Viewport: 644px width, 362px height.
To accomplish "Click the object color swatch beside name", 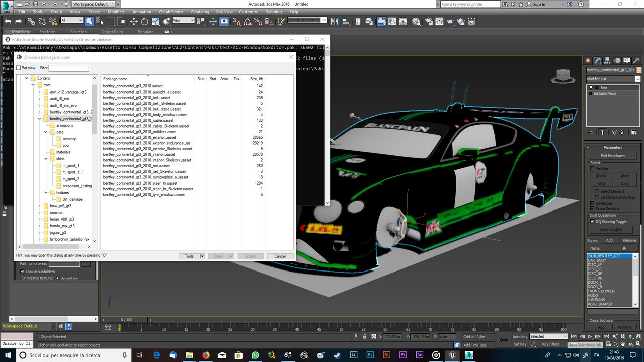I will pyautogui.click(x=639, y=70).
